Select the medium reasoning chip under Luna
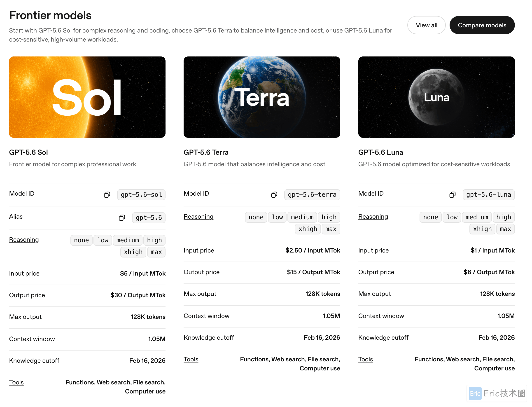The image size is (532, 407). [x=477, y=217]
